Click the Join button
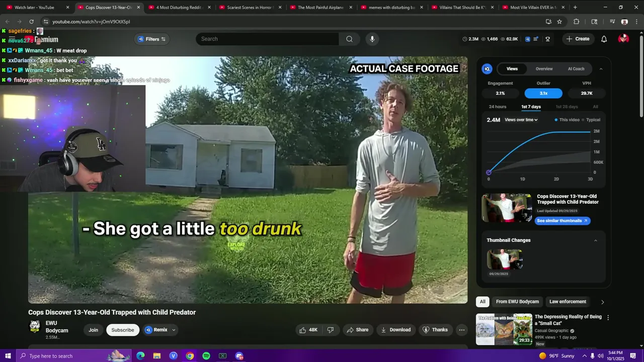Screen dimensions: 644x362 93,330
